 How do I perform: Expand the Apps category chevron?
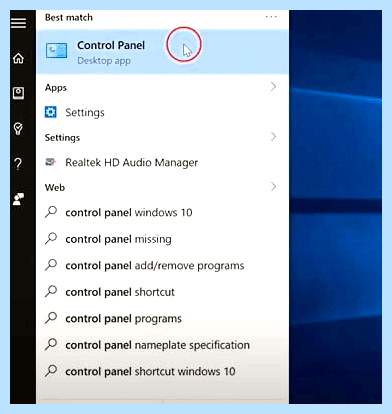[x=273, y=87]
